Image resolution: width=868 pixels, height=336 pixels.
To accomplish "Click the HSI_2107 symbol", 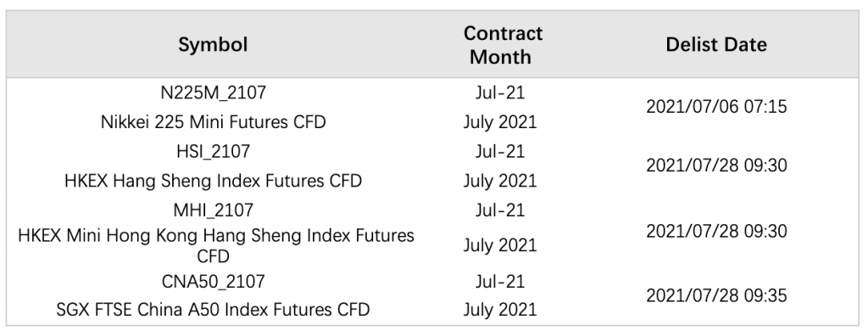I will click(213, 151).
